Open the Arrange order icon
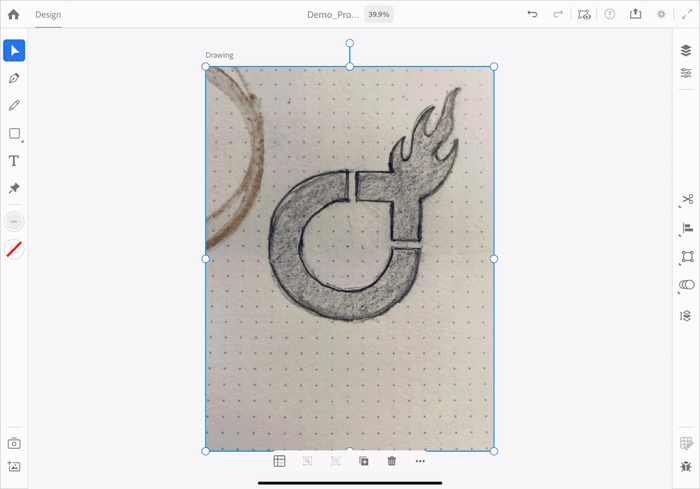The height and width of the screenshot is (489, 700). (686, 316)
